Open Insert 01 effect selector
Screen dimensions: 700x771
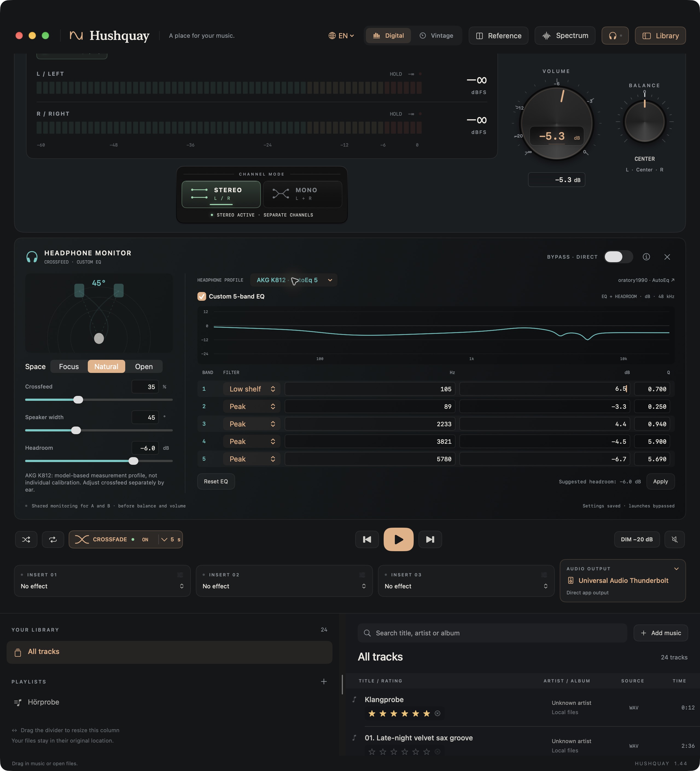coord(102,586)
